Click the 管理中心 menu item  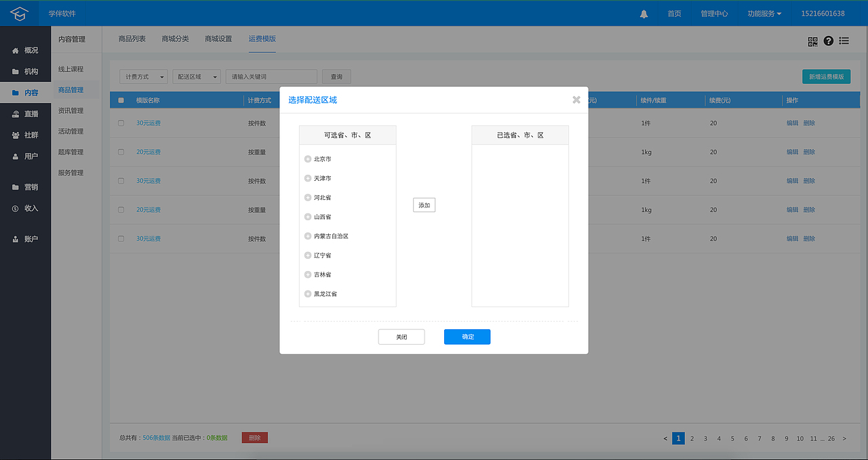(715, 13)
